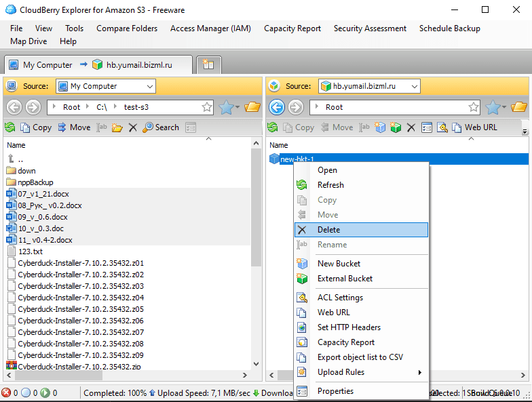Viewport: 532px width, 402px height.
Task: Click Refresh icon in right pane toolbar
Action: coord(273,127)
